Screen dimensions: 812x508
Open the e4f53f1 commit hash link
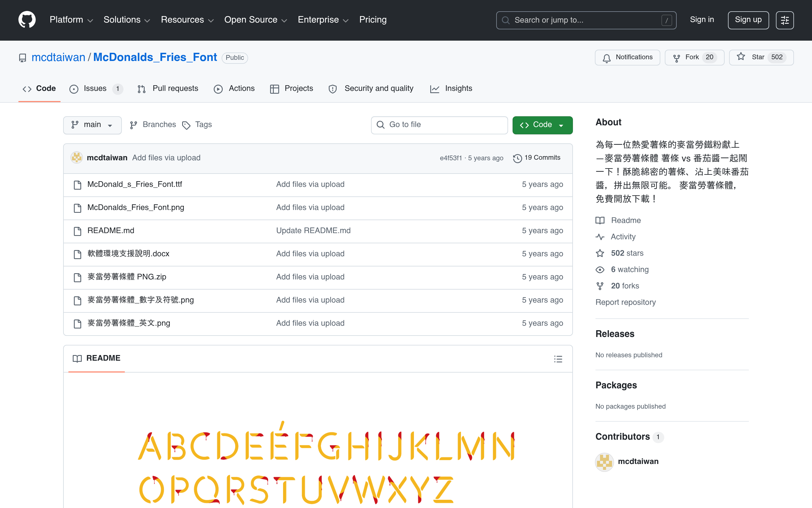(x=451, y=158)
